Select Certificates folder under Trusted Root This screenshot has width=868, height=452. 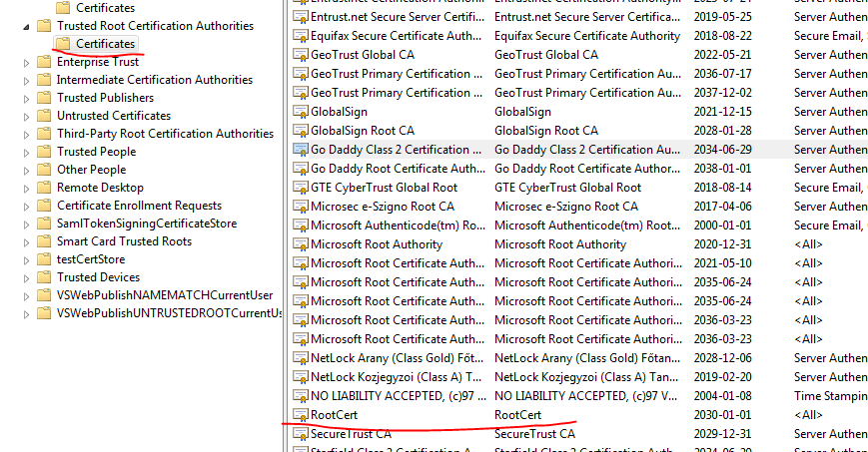(105, 44)
